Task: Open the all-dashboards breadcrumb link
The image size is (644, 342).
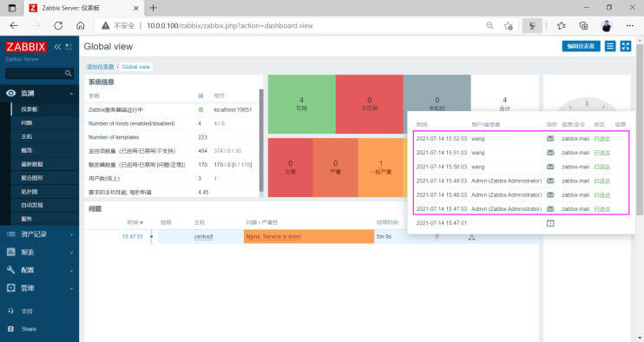Action: pos(100,67)
